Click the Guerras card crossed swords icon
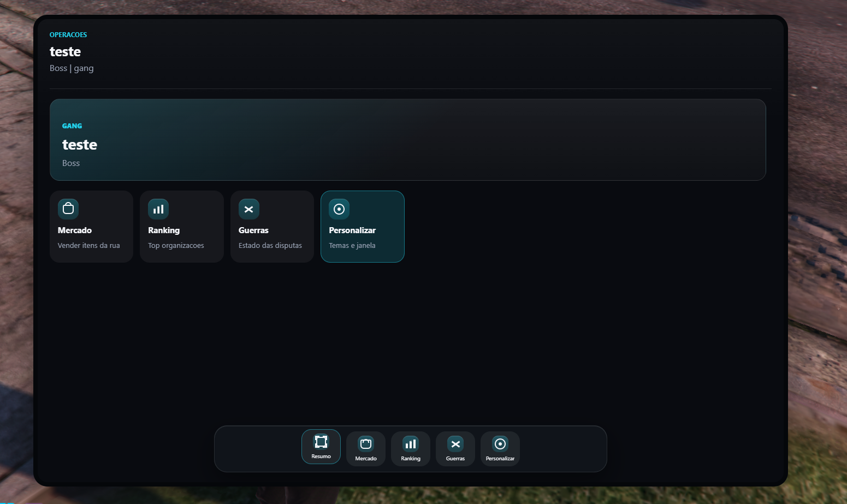 tap(249, 209)
